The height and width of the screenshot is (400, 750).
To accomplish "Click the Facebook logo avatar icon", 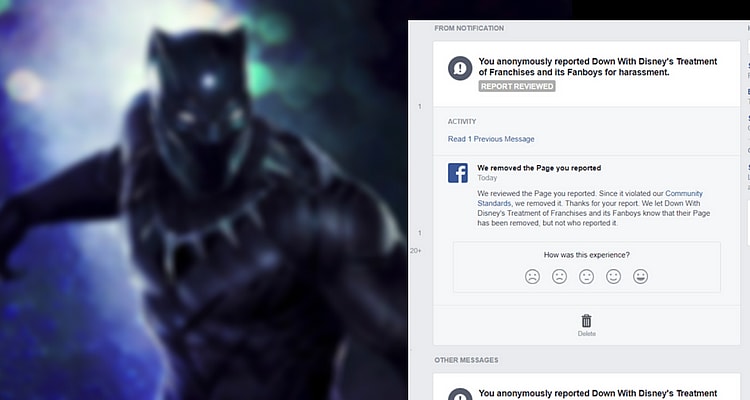I will click(458, 173).
